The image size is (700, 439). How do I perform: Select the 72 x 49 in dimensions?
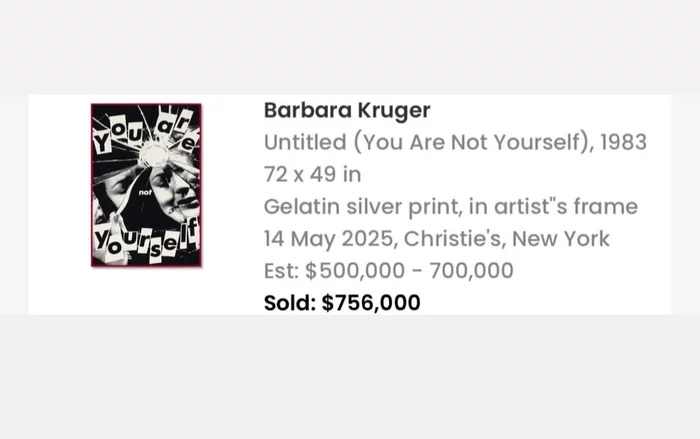[x=312, y=174]
